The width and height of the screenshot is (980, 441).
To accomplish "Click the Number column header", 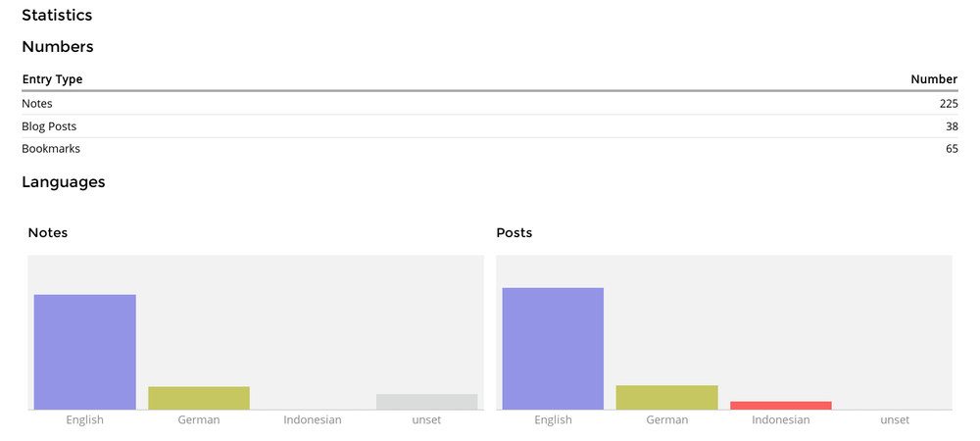I will coord(933,79).
